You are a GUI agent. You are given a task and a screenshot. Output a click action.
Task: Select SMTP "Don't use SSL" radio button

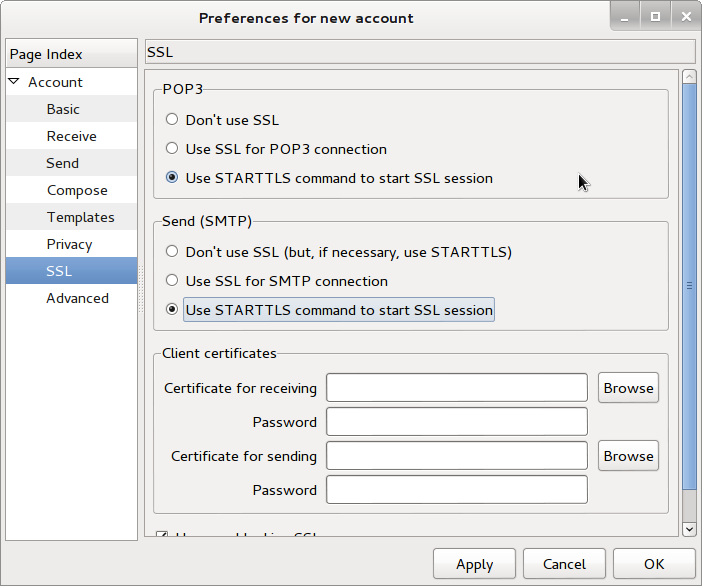[173, 252]
